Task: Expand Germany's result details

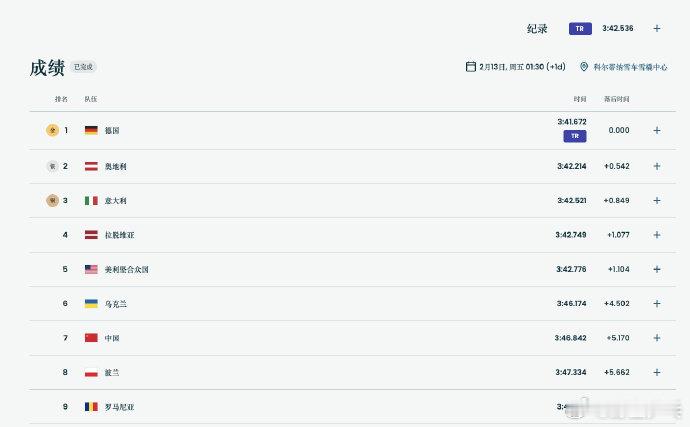Action: point(657,130)
